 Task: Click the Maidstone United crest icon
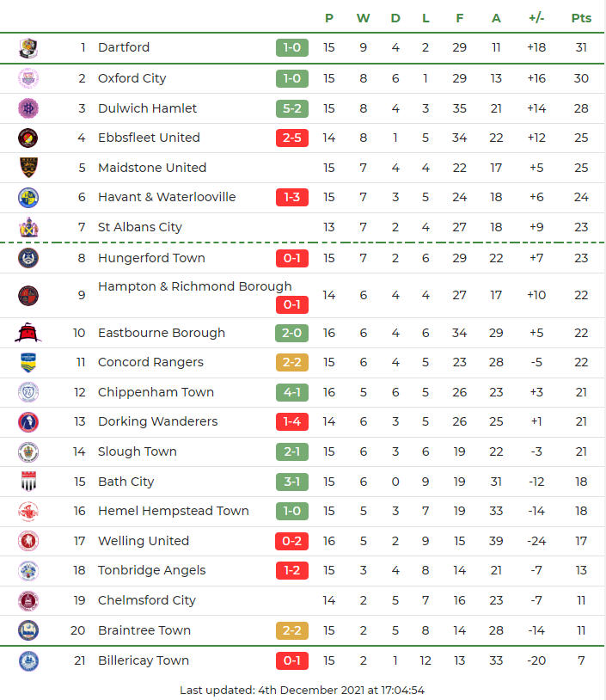point(28,168)
